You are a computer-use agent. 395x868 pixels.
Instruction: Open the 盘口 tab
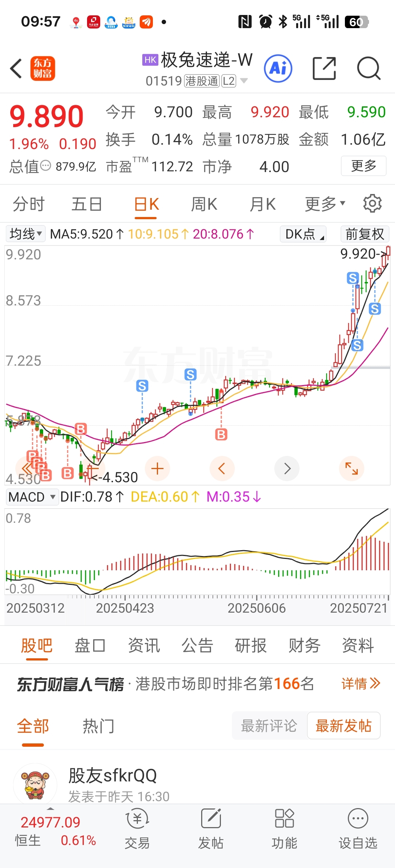[x=90, y=645]
